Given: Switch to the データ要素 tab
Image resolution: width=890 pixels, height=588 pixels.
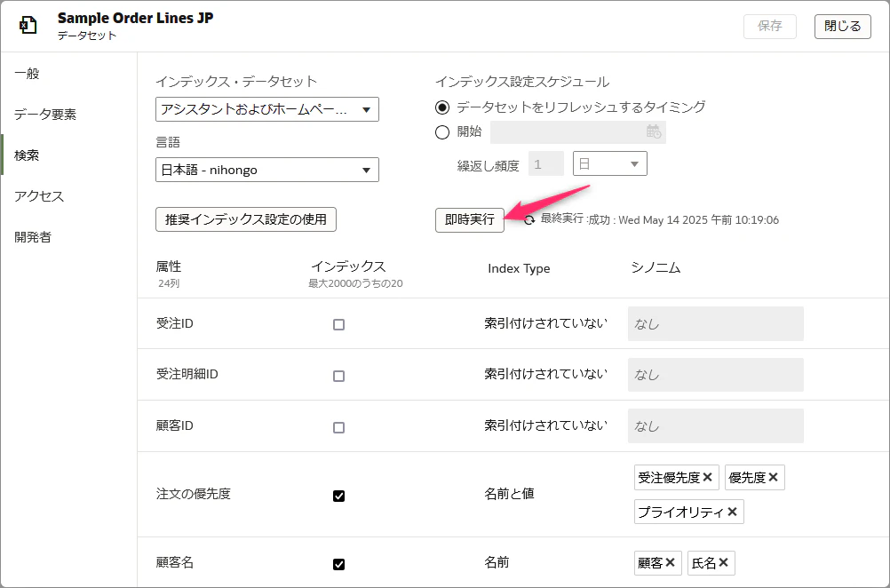Looking at the screenshot, I should tap(45, 114).
